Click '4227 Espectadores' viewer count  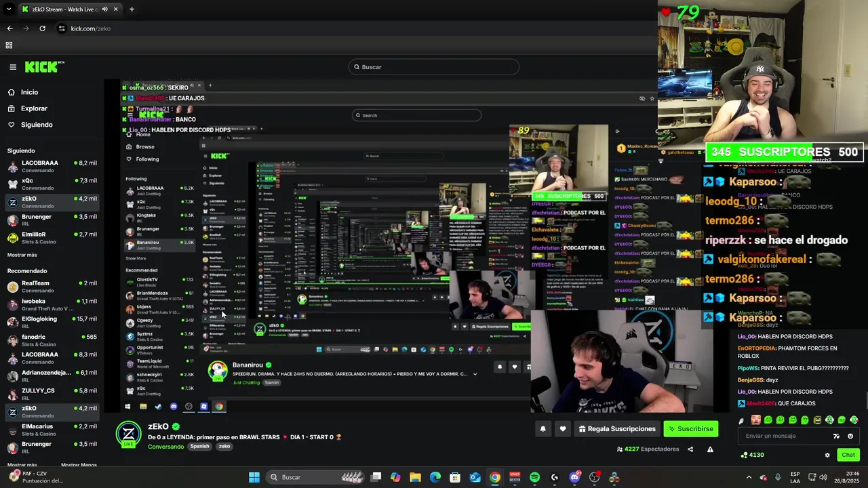[x=648, y=449]
